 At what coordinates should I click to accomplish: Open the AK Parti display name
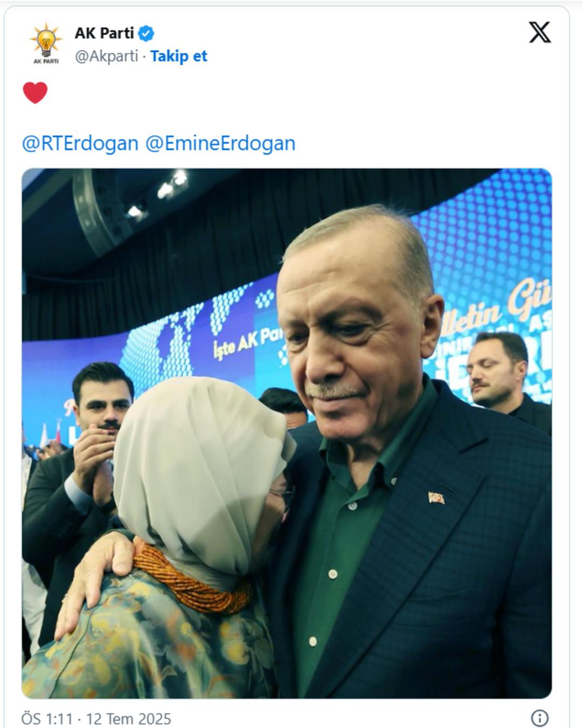point(104,33)
